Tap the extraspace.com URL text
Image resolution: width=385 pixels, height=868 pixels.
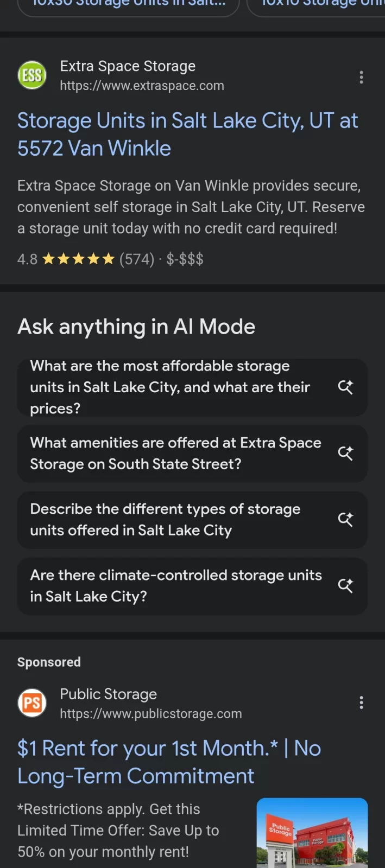tap(142, 86)
